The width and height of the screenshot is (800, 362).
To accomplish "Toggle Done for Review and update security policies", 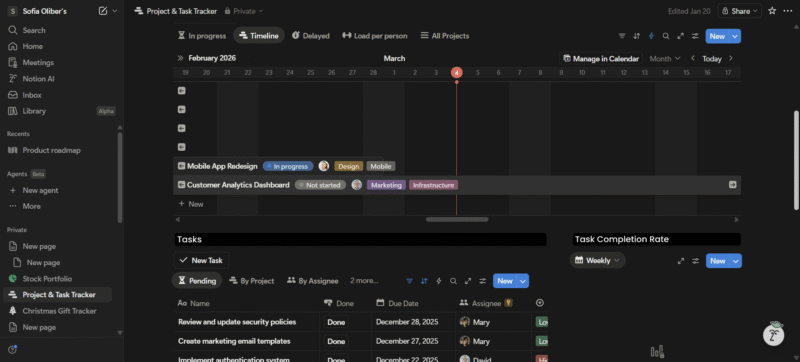I will click(336, 322).
